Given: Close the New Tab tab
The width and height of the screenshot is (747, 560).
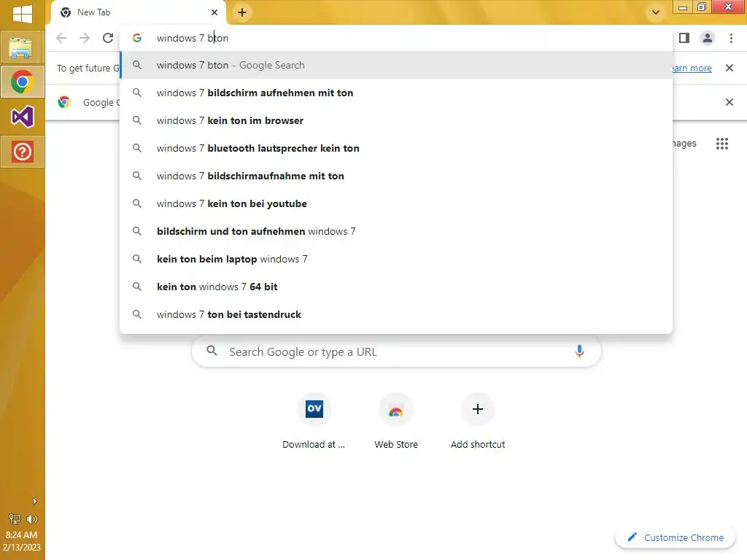Looking at the screenshot, I should click(214, 12).
